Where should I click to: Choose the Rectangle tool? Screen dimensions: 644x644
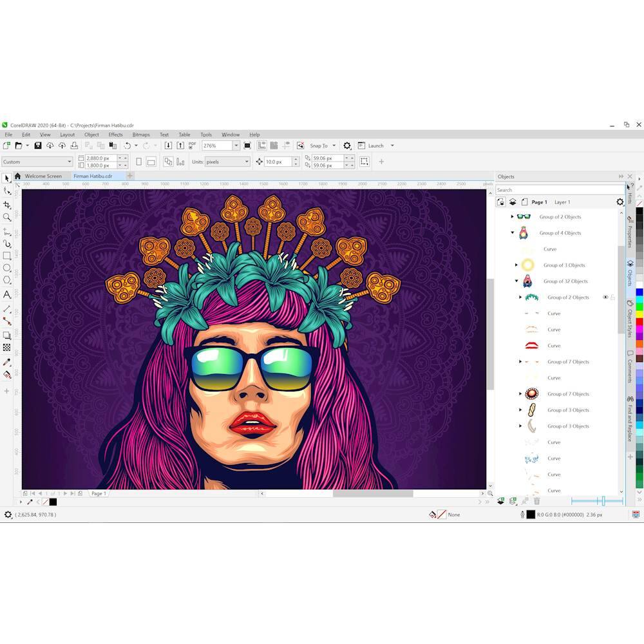point(7,256)
